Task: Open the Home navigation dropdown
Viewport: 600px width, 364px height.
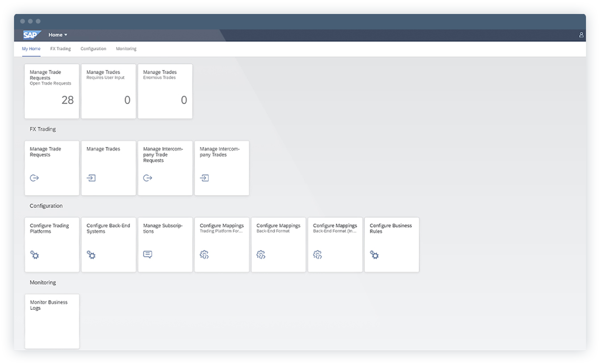Action: tap(57, 35)
